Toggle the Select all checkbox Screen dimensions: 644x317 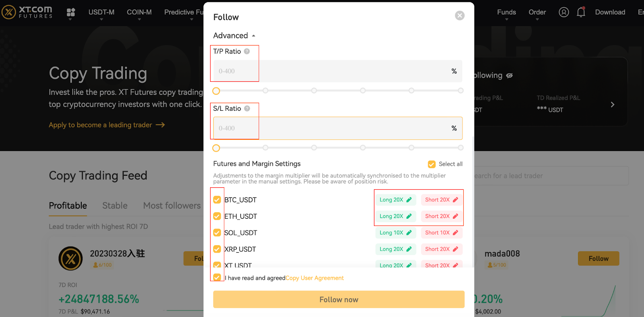431,164
